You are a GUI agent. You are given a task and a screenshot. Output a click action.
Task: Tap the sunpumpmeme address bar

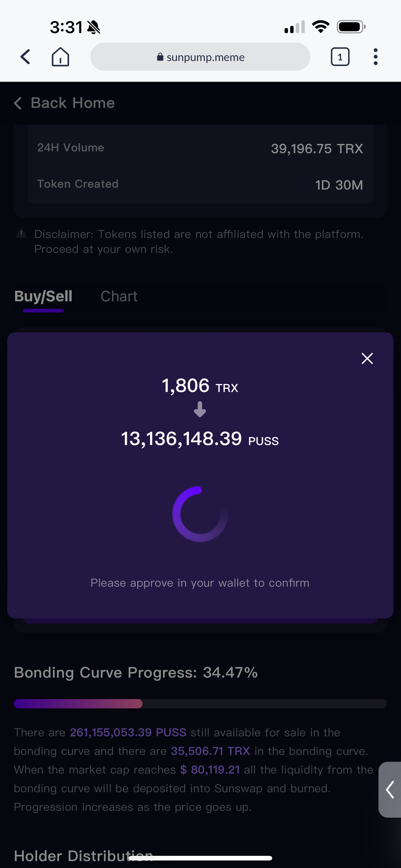[x=200, y=57]
